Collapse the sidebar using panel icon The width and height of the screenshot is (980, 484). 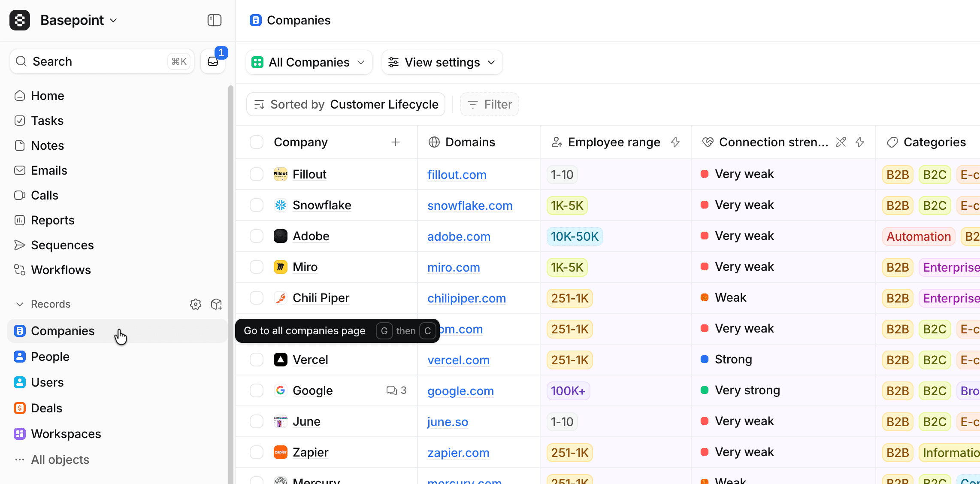click(x=214, y=20)
